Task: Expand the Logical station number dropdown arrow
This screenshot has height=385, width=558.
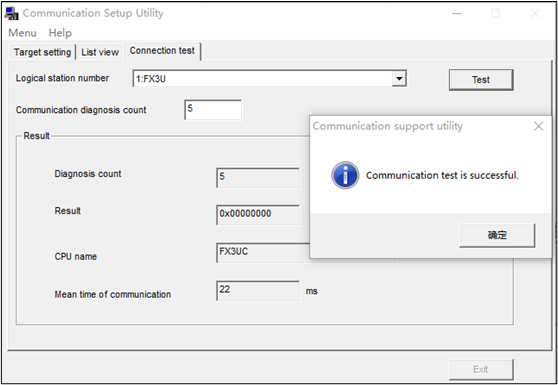Action: coord(399,79)
